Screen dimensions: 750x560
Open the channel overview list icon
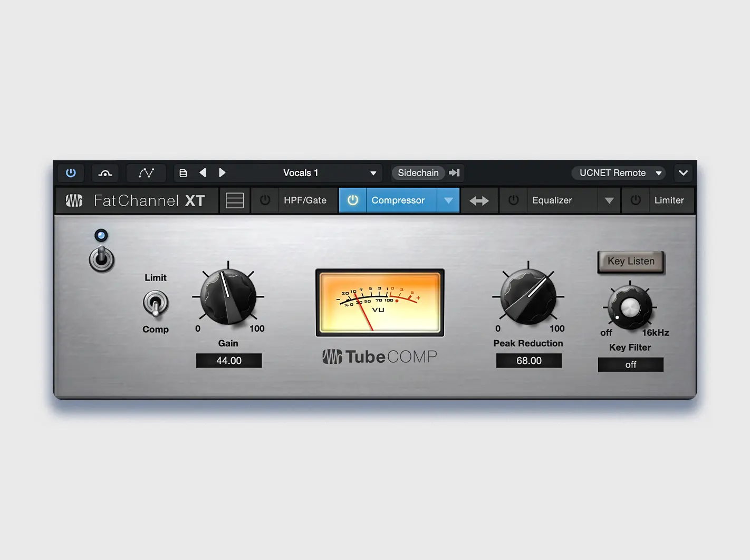coord(235,201)
